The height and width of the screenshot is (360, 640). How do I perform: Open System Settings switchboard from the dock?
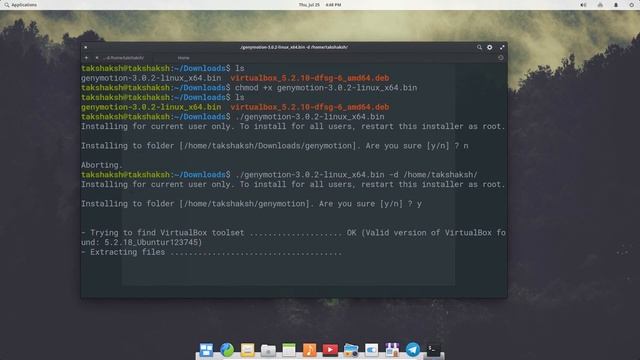pos(371,350)
